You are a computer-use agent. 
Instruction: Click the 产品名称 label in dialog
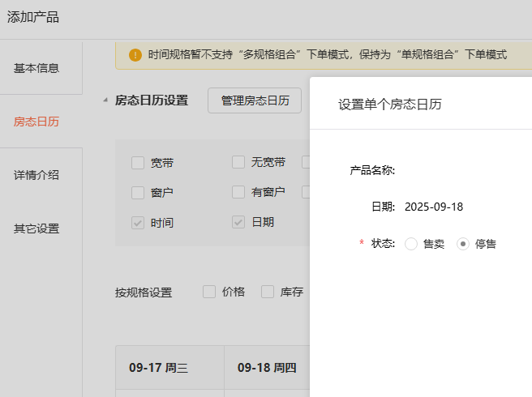point(372,170)
